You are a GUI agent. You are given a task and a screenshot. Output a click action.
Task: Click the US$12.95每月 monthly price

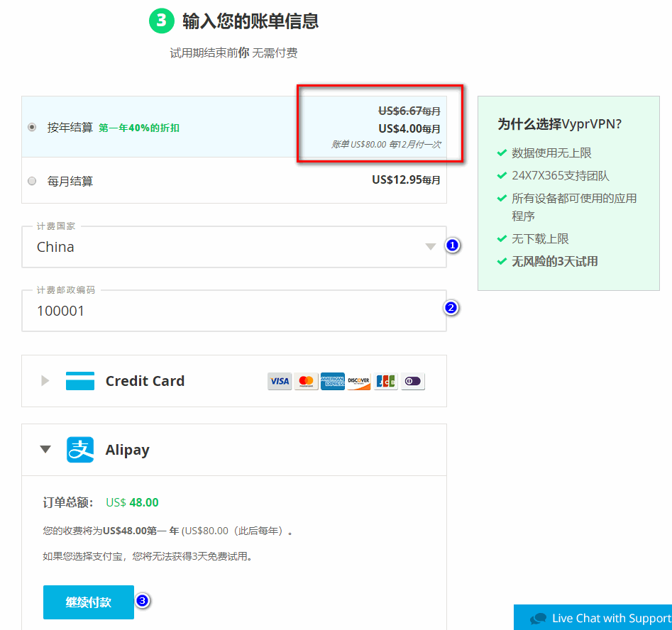[406, 180]
